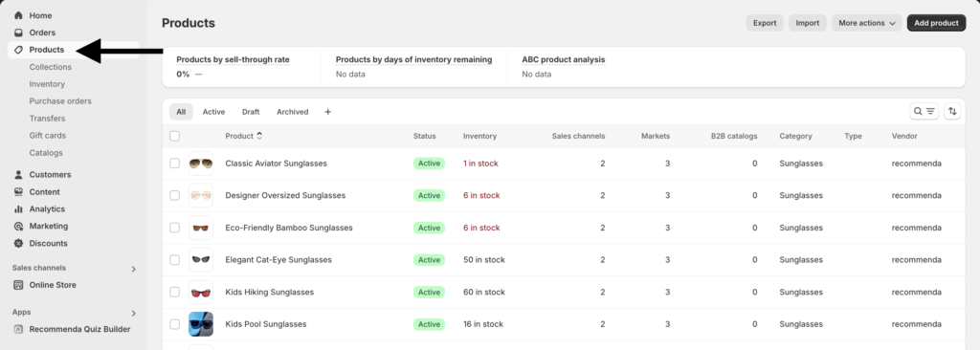Image resolution: width=980 pixels, height=350 pixels.
Task: Click the Home house icon in sidebar
Action: [19, 15]
